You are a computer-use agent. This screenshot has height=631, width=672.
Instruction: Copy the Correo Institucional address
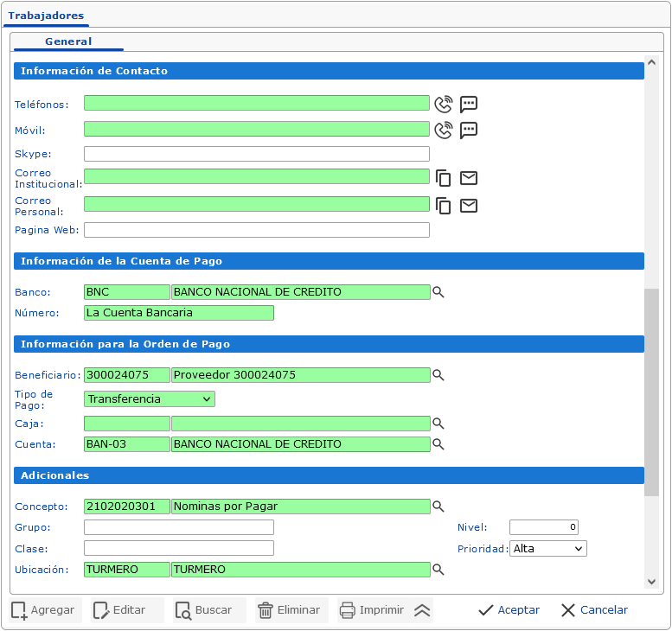(443, 178)
